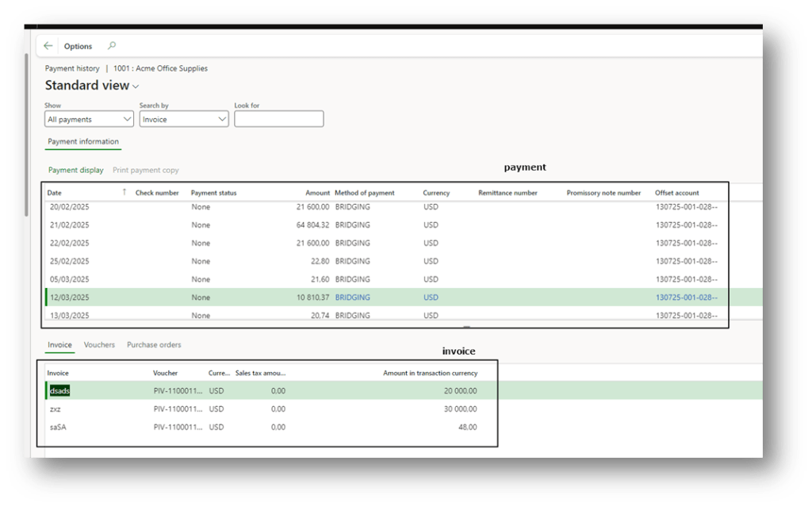Select the Payment information tab

83,142
